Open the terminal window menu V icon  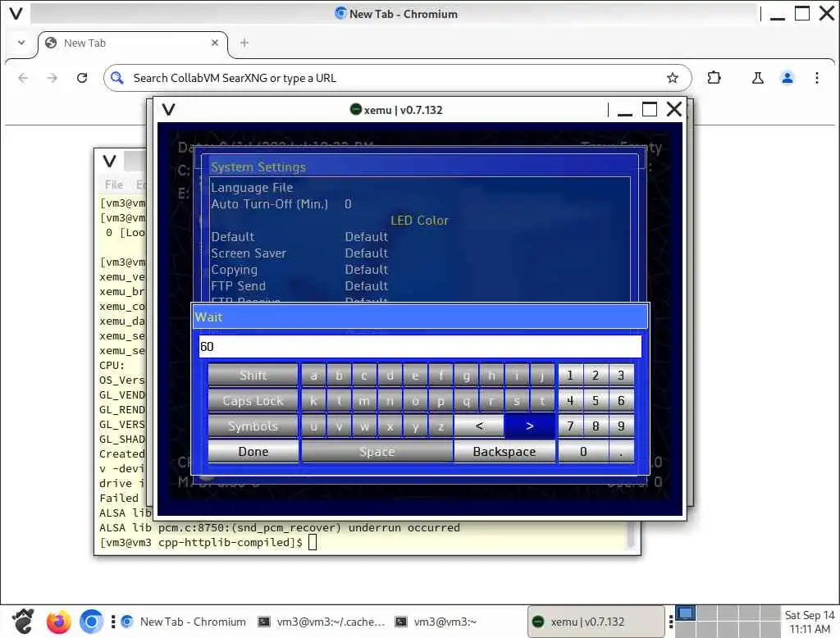coord(109,161)
